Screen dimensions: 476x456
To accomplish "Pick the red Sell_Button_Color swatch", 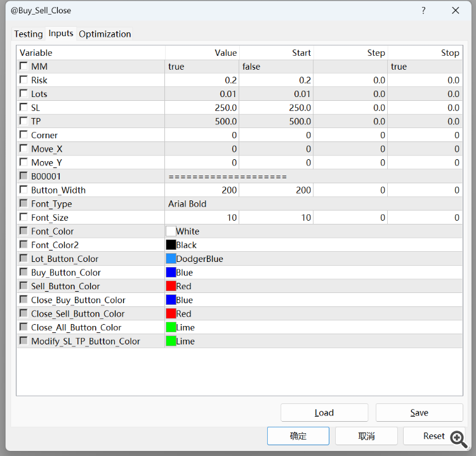I will click(171, 286).
